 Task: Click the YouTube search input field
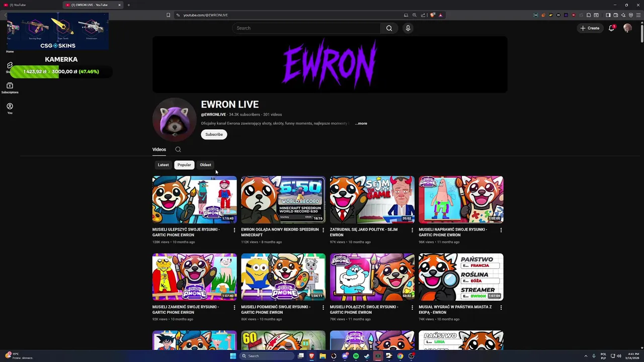coord(306,28)
